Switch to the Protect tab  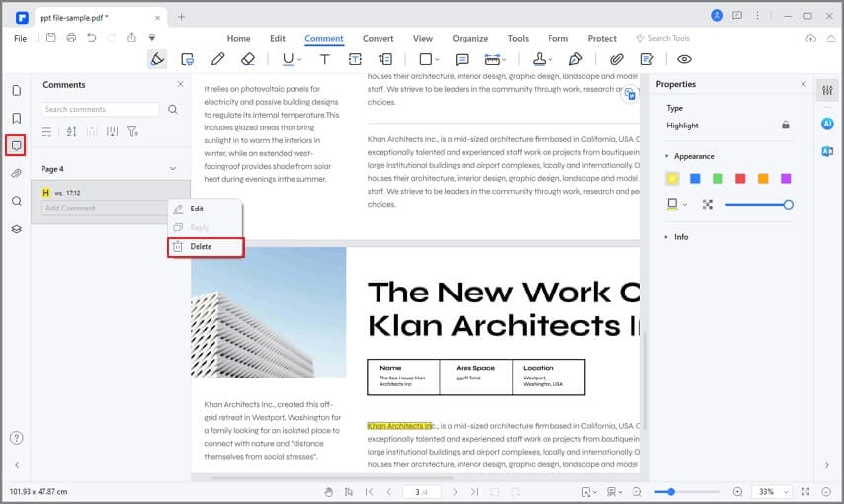pyautogui.click(x=602, y=39)
